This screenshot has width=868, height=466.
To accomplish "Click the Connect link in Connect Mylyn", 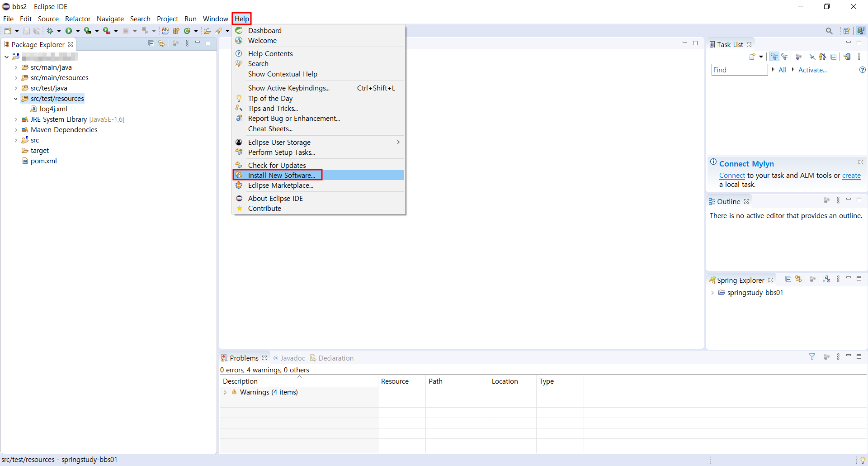I will click(732, 176).
